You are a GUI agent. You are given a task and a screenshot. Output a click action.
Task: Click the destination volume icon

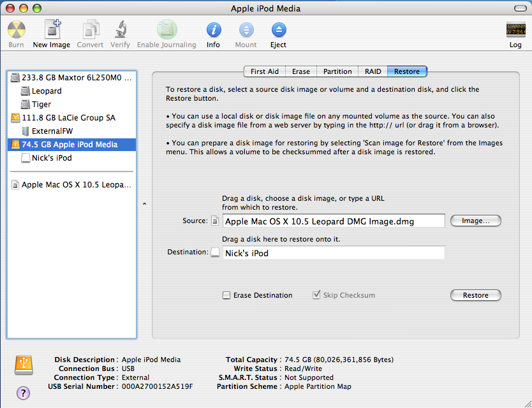point(215,252)
